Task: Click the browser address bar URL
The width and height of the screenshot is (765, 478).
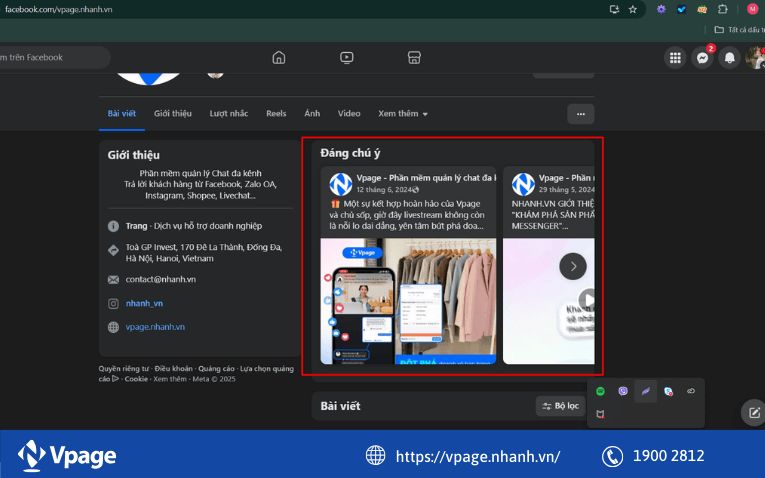Action: (59, 9)
